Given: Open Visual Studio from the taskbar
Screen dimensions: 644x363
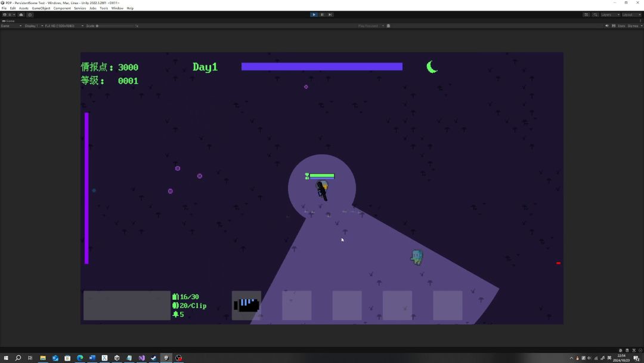Looking at the screenshot, I should coord(141,358).
